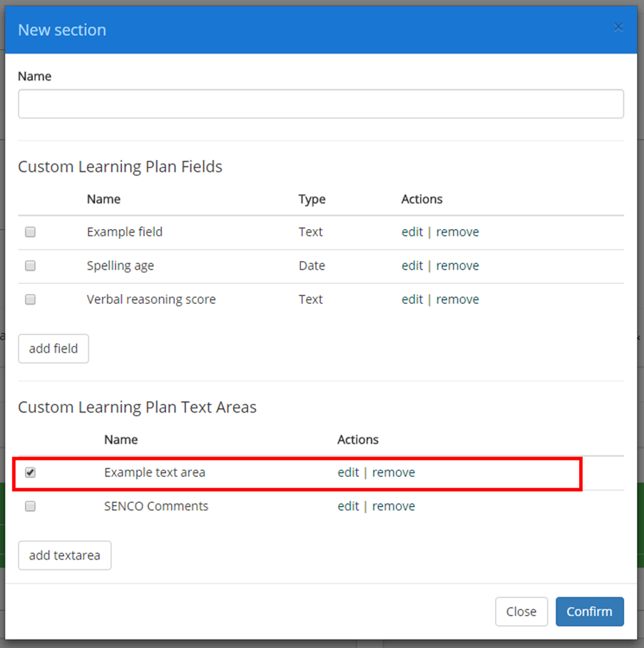This screenshot has width=644, height=648.
Task: Remove the Verbal reasoning score field
Action: pos(457,299)
